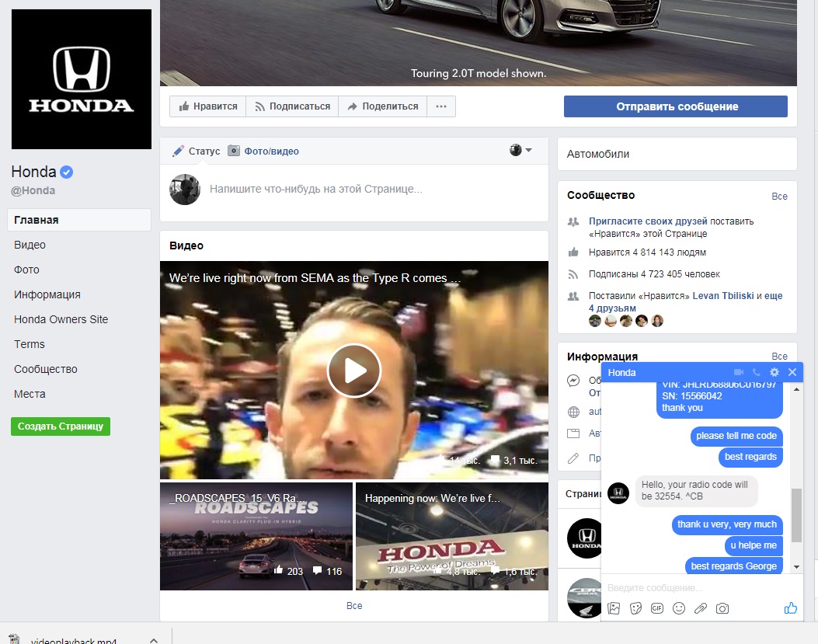This screenshot has height=644, width=818.
Task: Click Все link under videos
Action: pyautogui.click(x=354, y=605)
